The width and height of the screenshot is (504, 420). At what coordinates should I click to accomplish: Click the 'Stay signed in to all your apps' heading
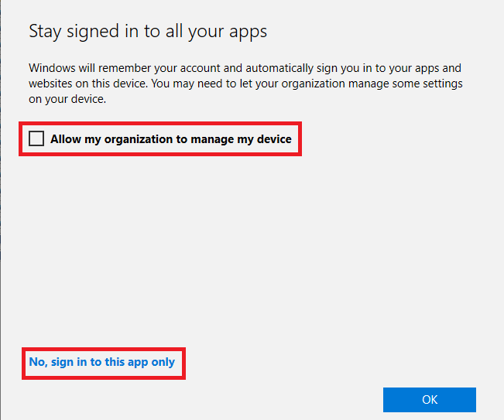pos(148,32)
